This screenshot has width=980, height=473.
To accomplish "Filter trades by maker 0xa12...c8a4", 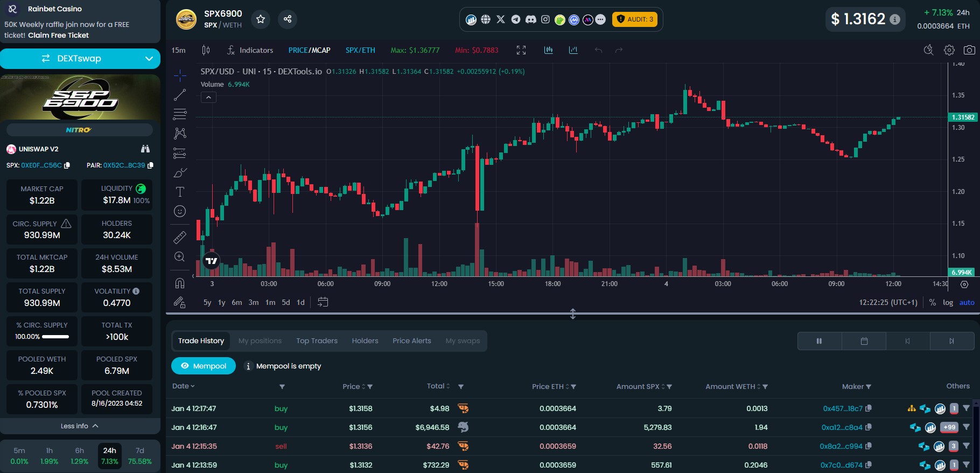I will tap(966, 427).
